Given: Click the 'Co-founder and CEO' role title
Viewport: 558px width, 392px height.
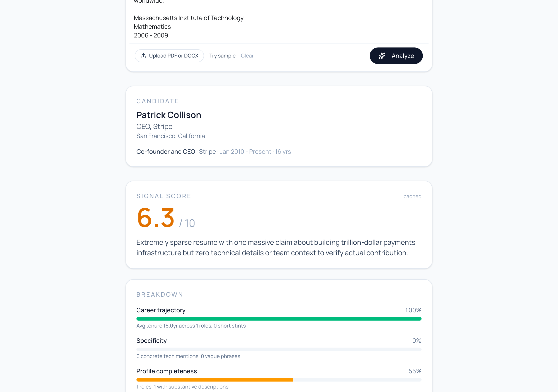Looking at the screenshot, I should 165,152.
